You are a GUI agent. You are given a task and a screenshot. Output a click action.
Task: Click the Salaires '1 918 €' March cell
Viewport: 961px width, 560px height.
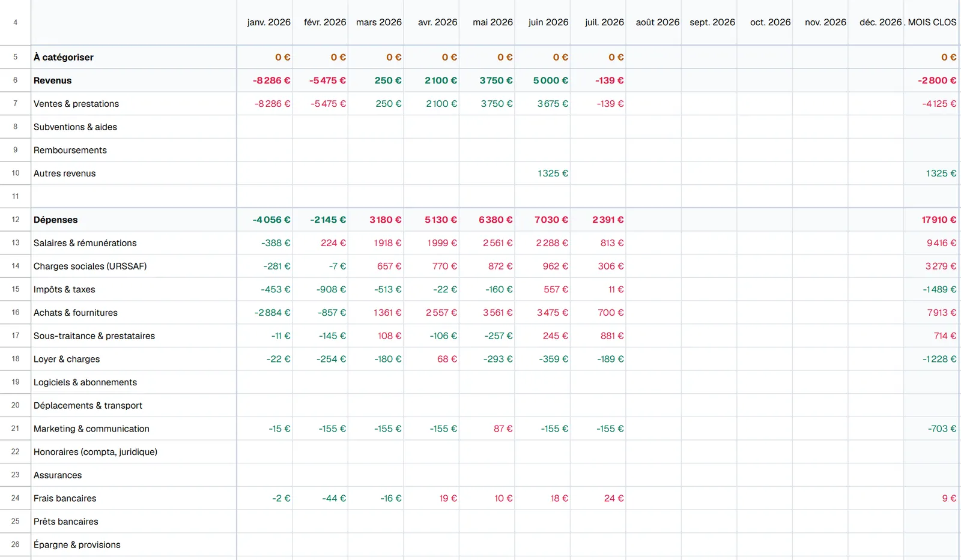(376, 243)
